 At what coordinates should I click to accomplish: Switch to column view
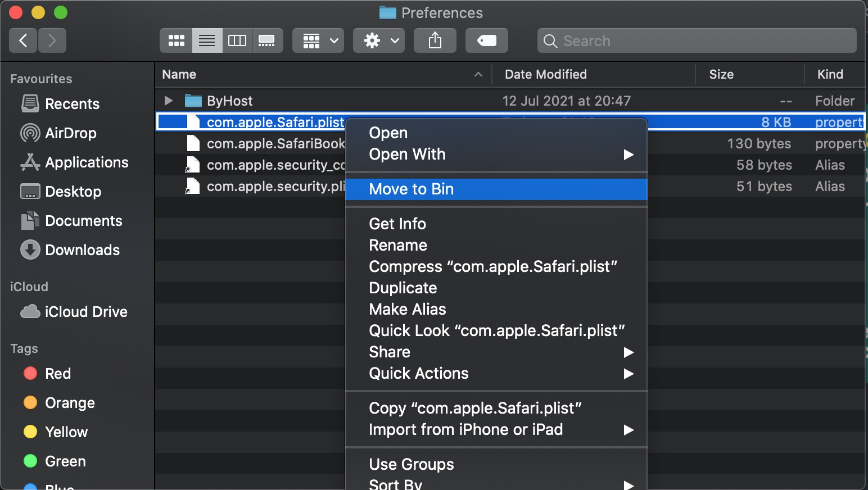(237, 40)
